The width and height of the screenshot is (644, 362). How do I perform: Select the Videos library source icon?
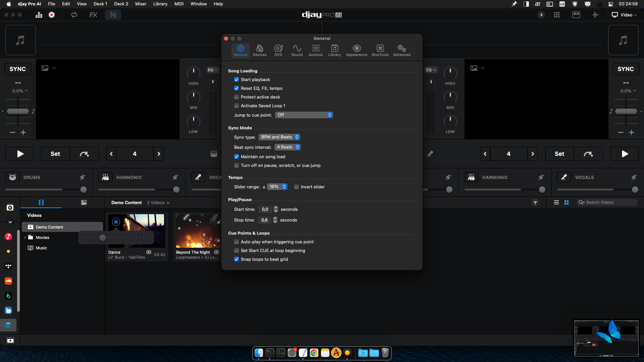(x=8, y=325)
